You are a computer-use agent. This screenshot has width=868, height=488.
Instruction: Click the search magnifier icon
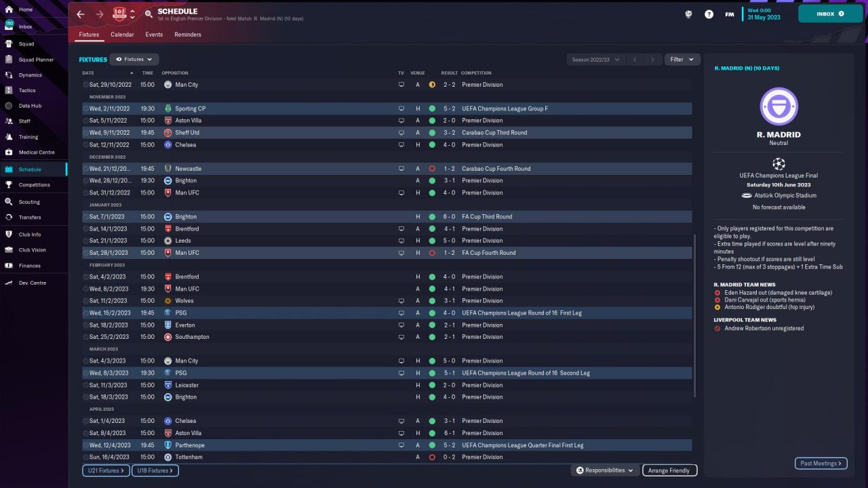coord(149,14)
